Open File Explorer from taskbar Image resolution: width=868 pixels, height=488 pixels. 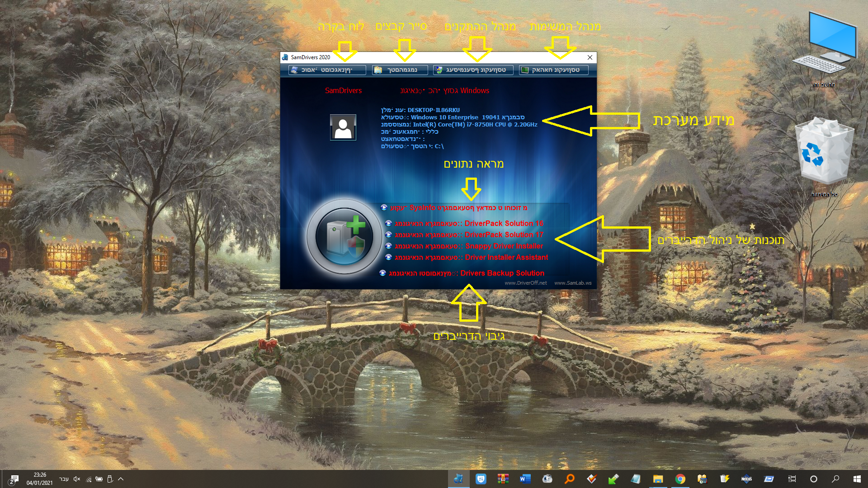coord(658,479)
